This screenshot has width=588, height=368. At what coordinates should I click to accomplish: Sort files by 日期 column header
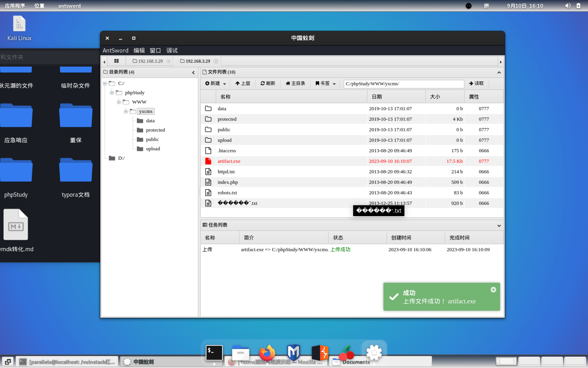click(x=396, y=97)
